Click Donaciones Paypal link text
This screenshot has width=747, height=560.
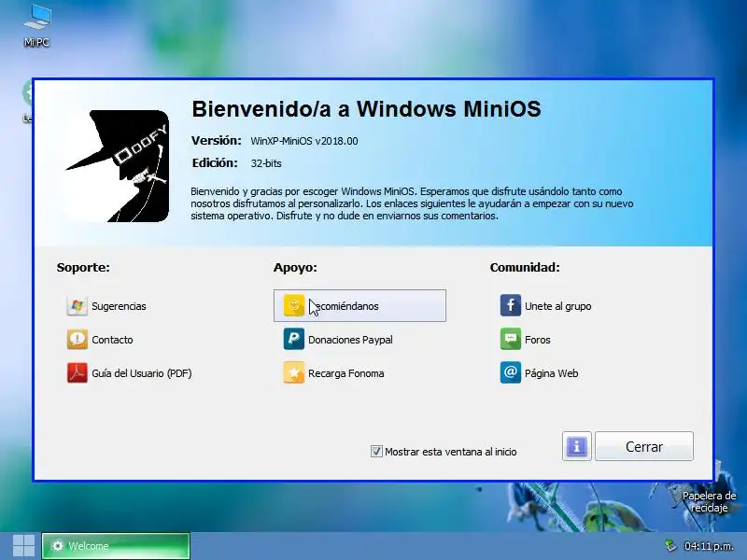(x=350, y=340)
